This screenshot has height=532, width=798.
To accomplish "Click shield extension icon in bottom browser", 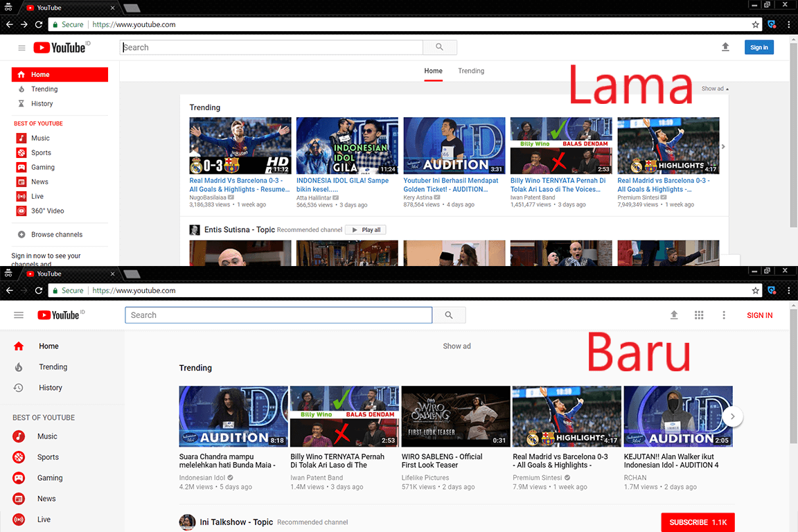I will (x=772, y=290).
